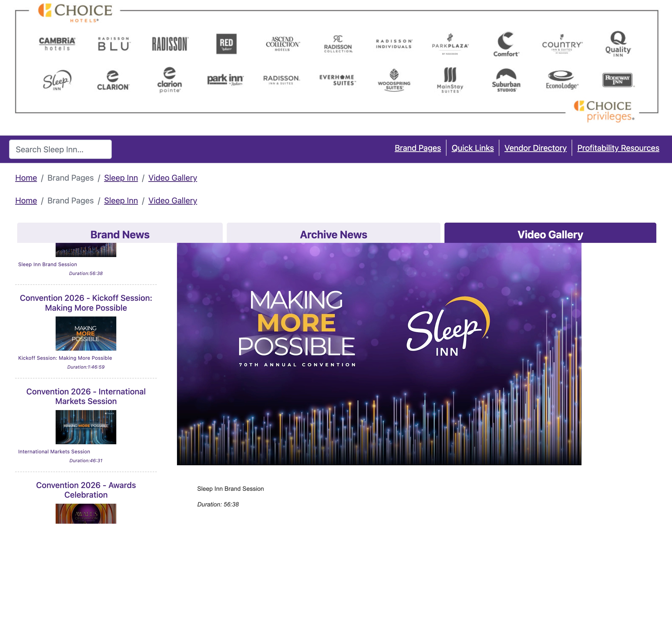Click the Sleep Inn logo in brand bar
This screenshot has height=635, width=672.
point(57,80)
